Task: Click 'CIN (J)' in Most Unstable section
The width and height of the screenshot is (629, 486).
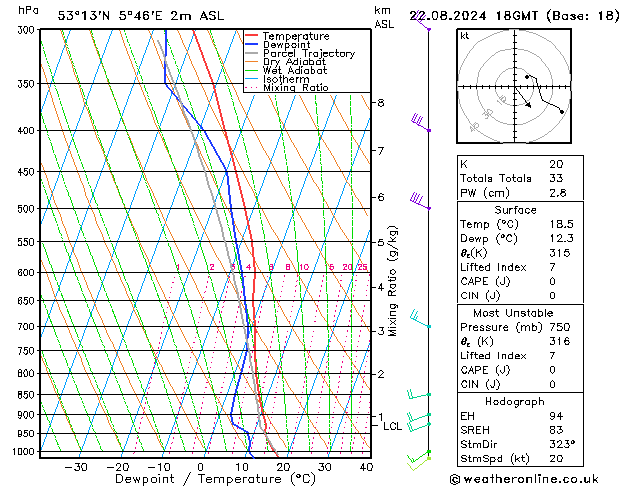Action: [480, 384]
